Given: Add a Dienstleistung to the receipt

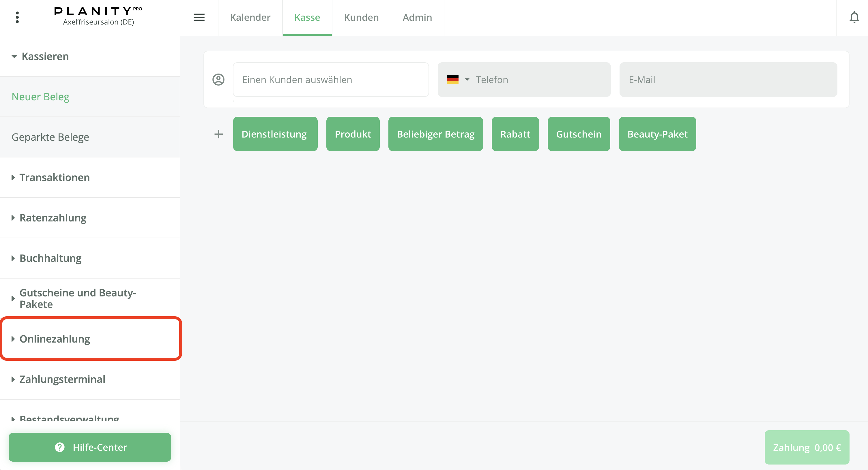Looking at the screenshot, I should click(x=275, y=134).
